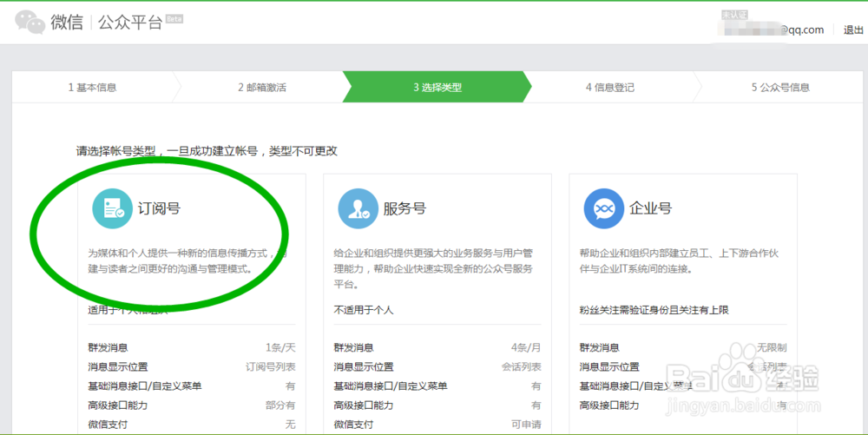The width and height of the screenshot is (868, 435).
Task: Click the 服务号 description paragraph
Action: tap(433, 269)
